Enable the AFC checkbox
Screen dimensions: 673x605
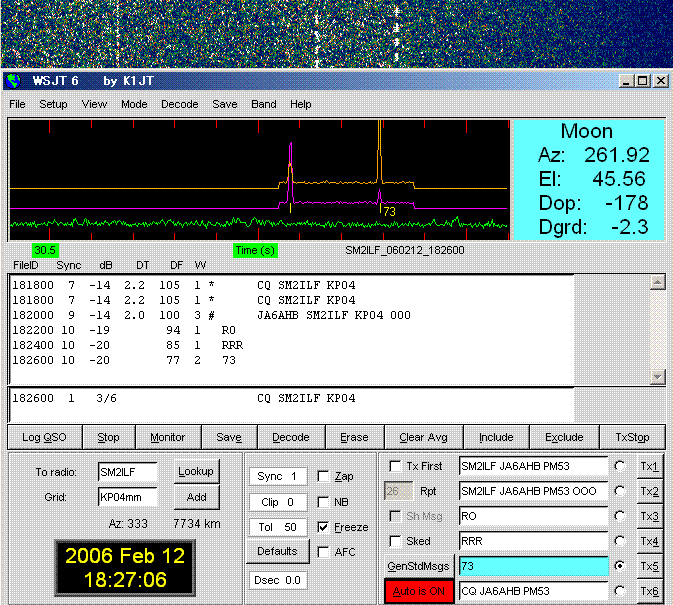click(323, 552)
